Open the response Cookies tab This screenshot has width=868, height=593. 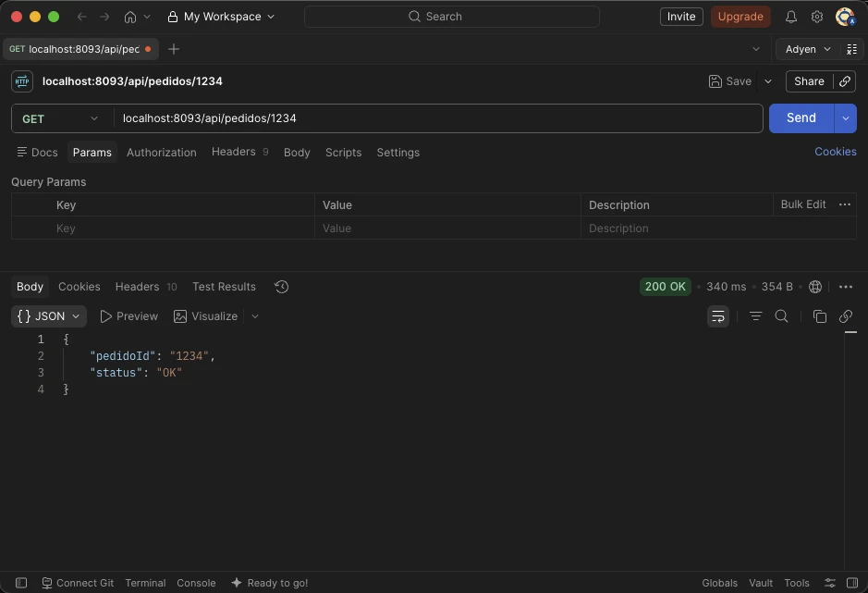point(79,287)
